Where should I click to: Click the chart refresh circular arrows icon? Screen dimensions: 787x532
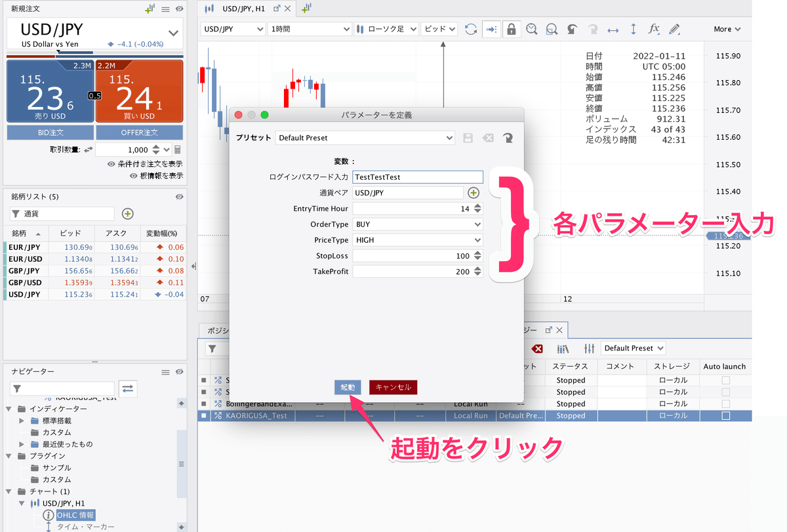(470, 29)
